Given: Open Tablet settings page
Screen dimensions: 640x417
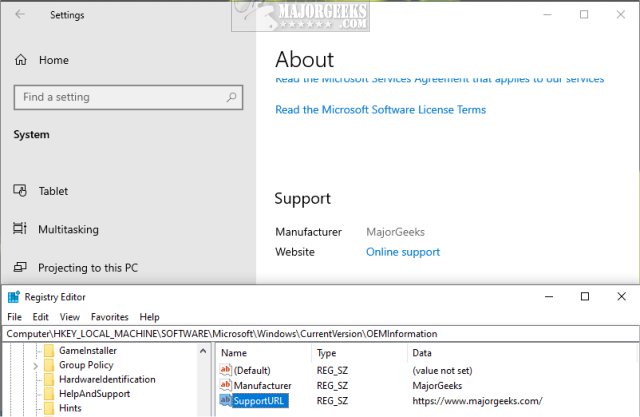Looking at the screenshot, I should (53, 191).
